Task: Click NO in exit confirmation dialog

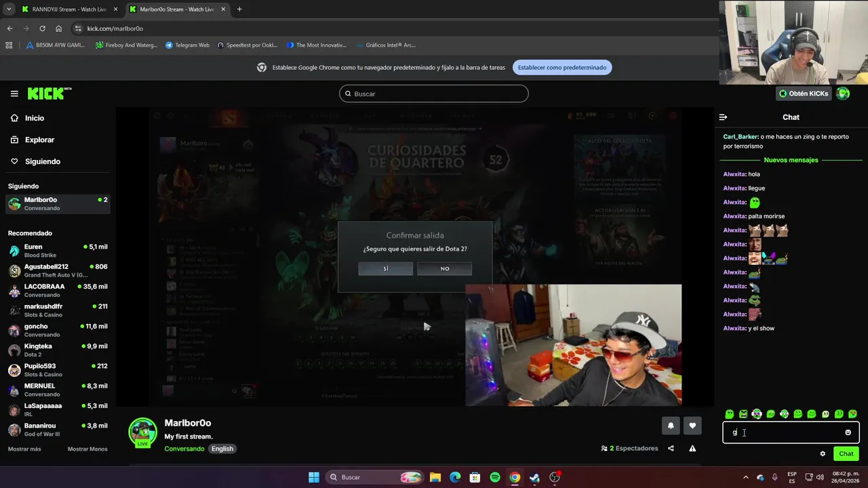Action: [x=445, y=268]
